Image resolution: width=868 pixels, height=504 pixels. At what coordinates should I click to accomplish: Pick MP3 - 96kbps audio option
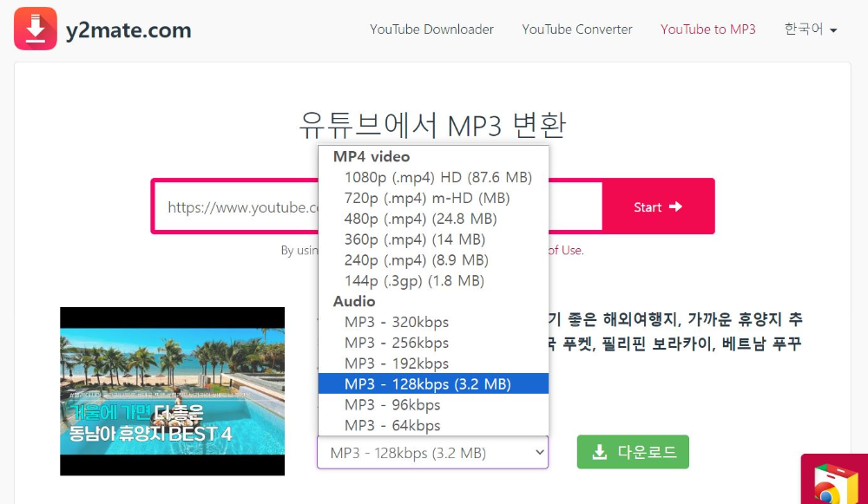pos(433,405)
